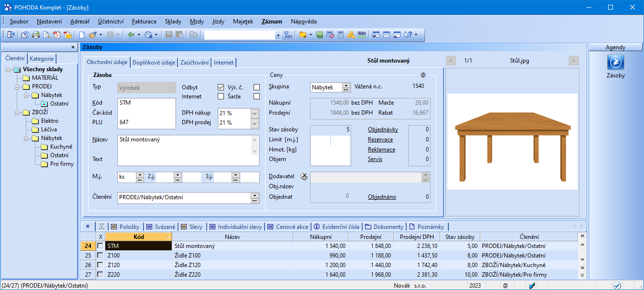Open the toolbar search combo box dropdown
The width and height of the screenshot is (644, 290).
[278, 35]
